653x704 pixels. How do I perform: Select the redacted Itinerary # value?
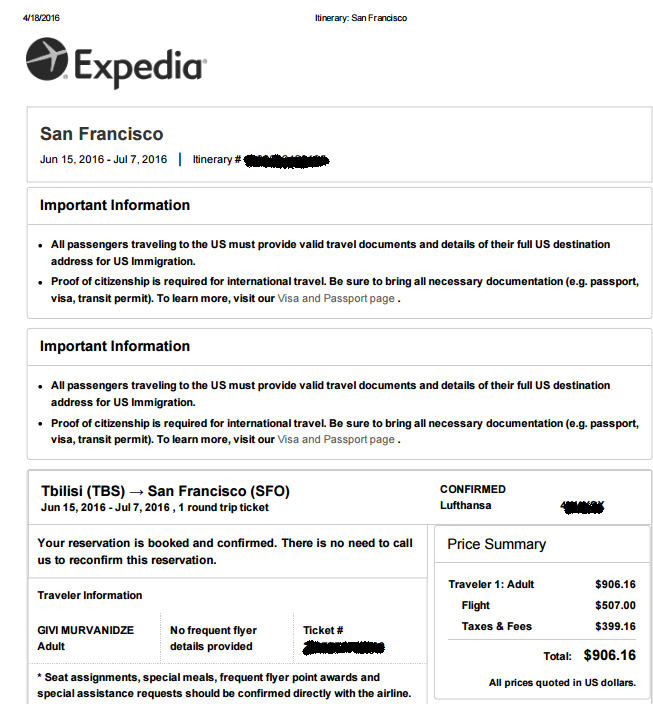(287, 159)
